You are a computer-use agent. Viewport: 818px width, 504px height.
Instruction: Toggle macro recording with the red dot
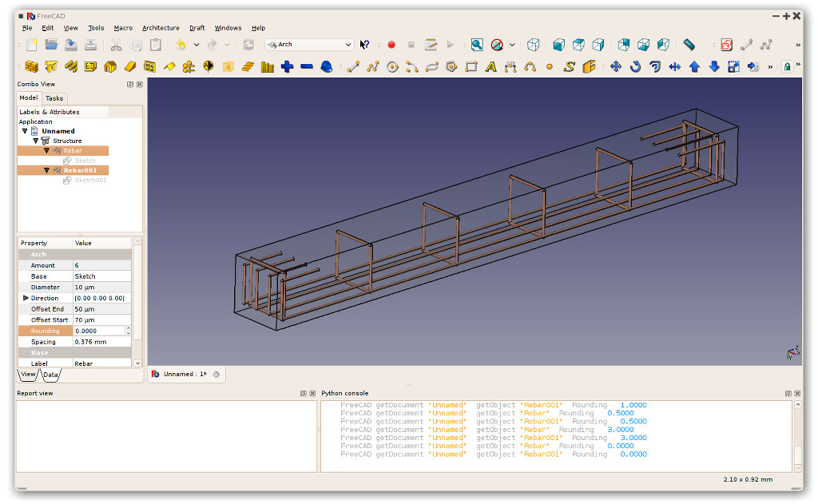pos(391,45)
